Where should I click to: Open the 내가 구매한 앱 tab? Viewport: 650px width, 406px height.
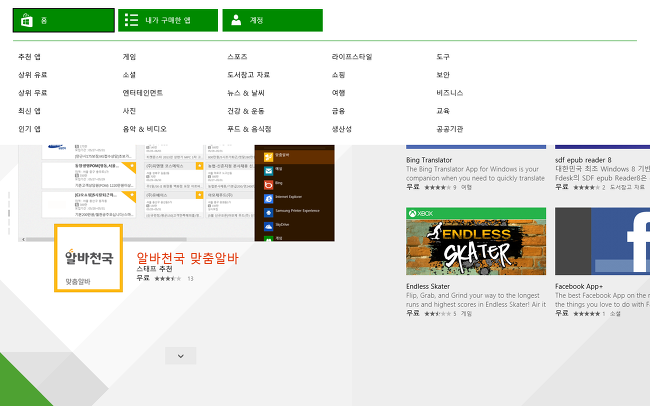(x=168, y=20)
